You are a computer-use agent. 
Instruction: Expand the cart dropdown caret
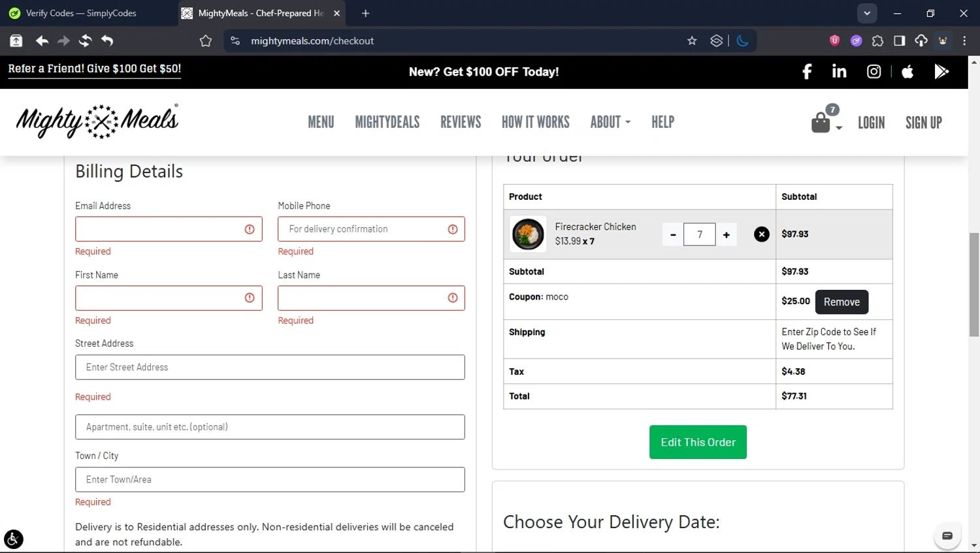[x=839, y=127]
